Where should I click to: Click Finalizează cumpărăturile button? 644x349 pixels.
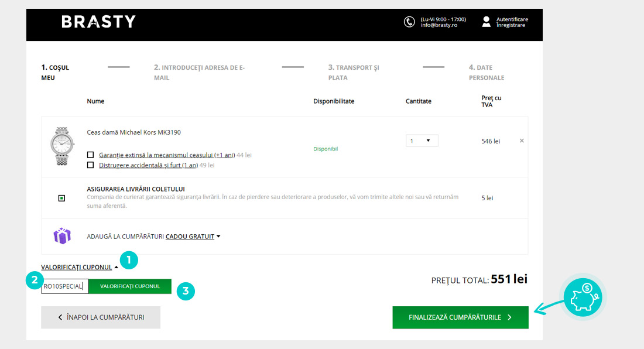[x=460, y=317]
